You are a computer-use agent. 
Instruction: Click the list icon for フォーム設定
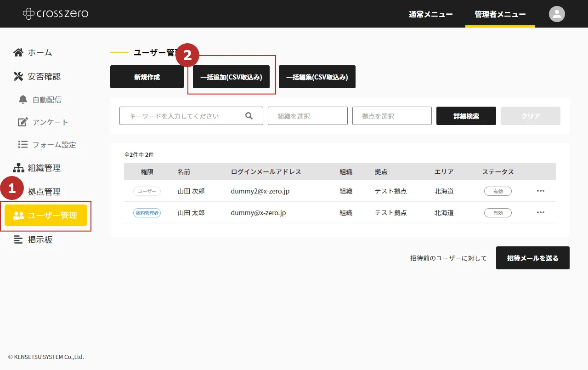point(23,144)
